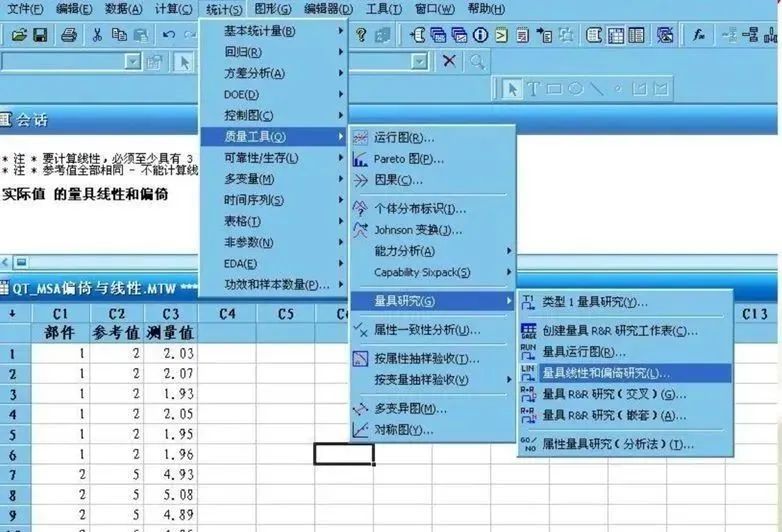Viewport: 782px width, 532px height.
Task: Open the 工具(T) menu
Action: tap(384, 9)
